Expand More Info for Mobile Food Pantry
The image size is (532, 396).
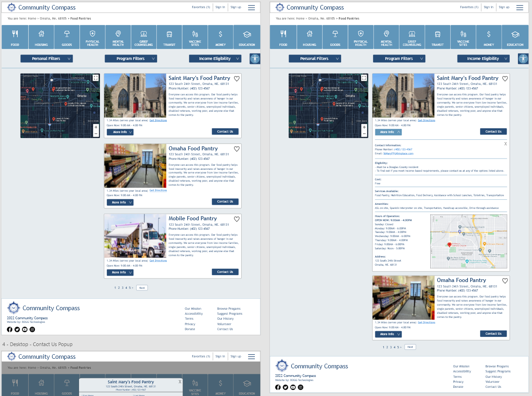120,272
